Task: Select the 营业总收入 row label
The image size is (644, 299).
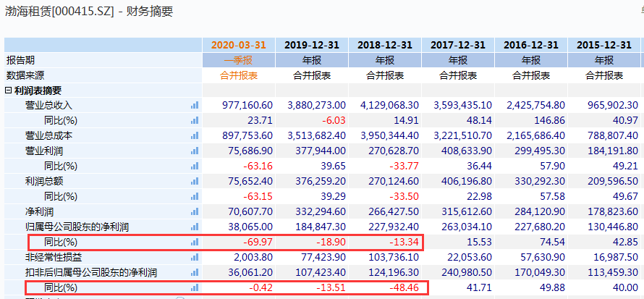Action: [x=49, y=105]
